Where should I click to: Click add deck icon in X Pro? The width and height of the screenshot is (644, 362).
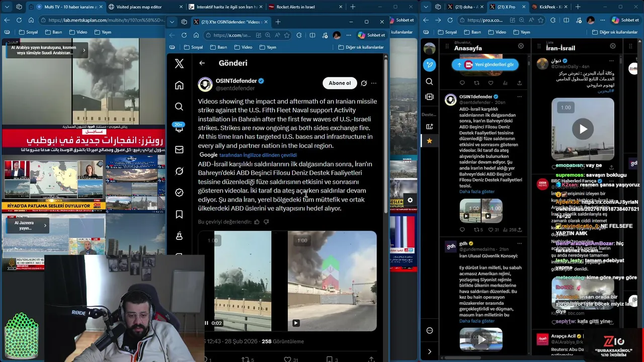point(429,127)
